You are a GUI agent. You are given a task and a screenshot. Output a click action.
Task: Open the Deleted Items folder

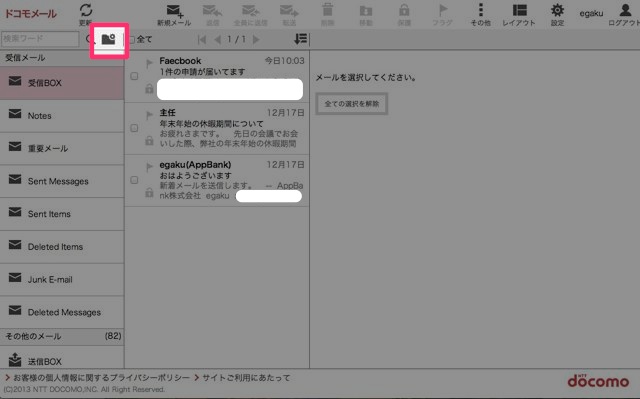pos(62,247)
